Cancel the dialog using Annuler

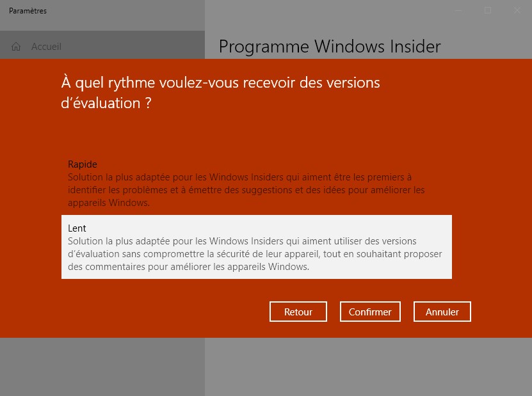click(442, 312)
